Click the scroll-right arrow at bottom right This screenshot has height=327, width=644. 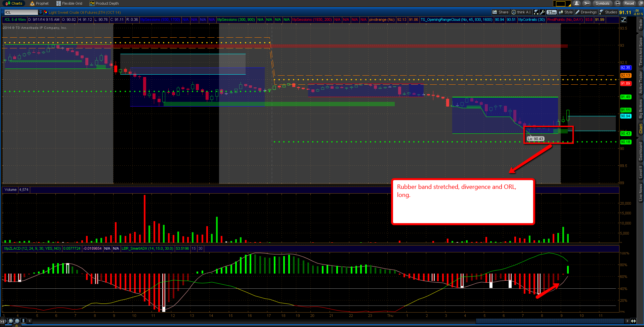[627, 321]
